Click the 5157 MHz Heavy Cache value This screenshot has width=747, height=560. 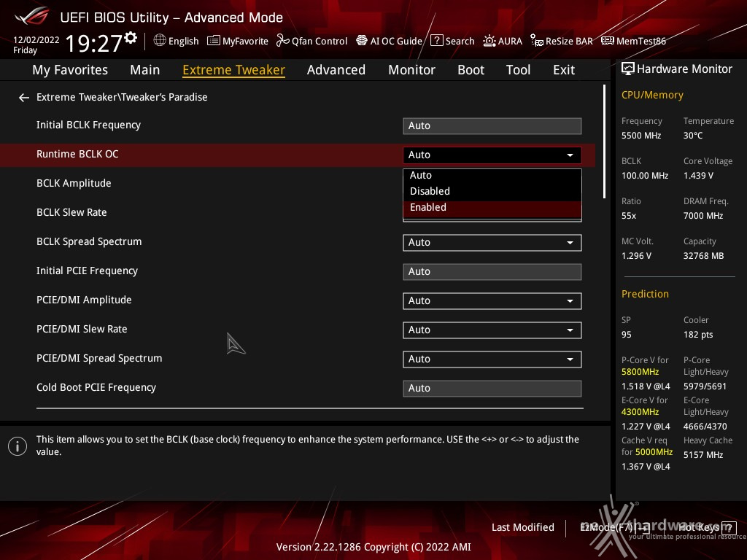pyautogui.click(x=703, y=455)
